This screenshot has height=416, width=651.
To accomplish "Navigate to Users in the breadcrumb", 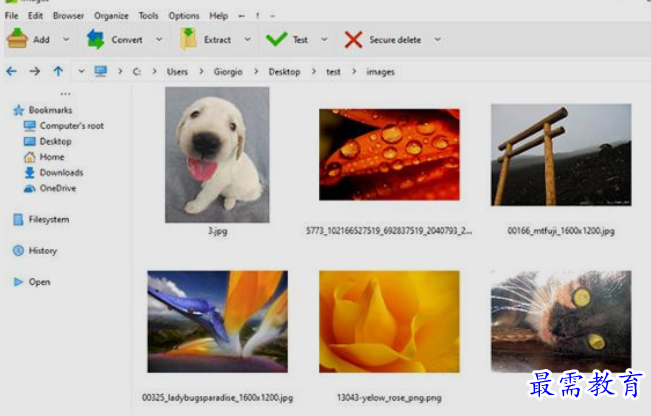I will (177, 72).
